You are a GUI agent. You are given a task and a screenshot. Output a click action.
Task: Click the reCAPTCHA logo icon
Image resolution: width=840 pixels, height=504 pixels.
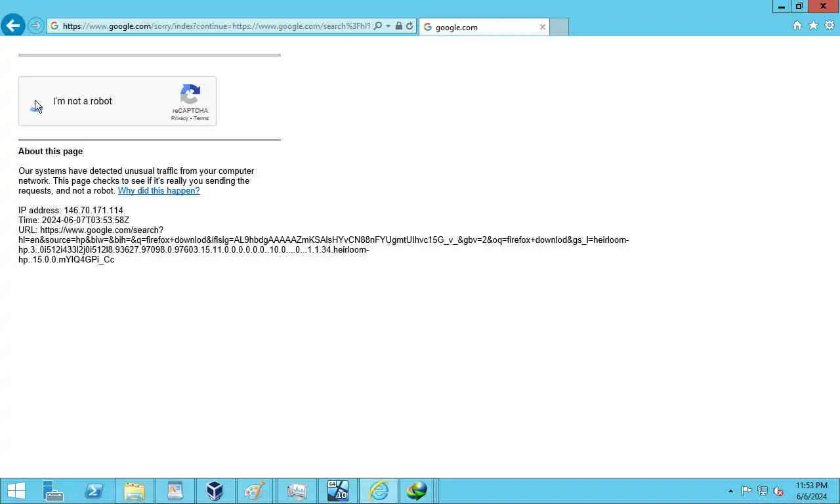coord(190,94)
